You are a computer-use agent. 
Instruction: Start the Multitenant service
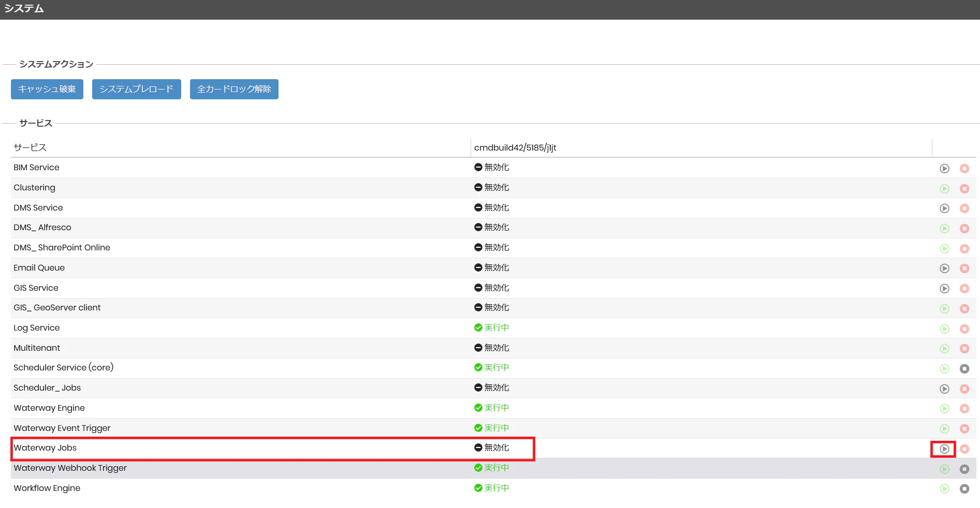944,348
